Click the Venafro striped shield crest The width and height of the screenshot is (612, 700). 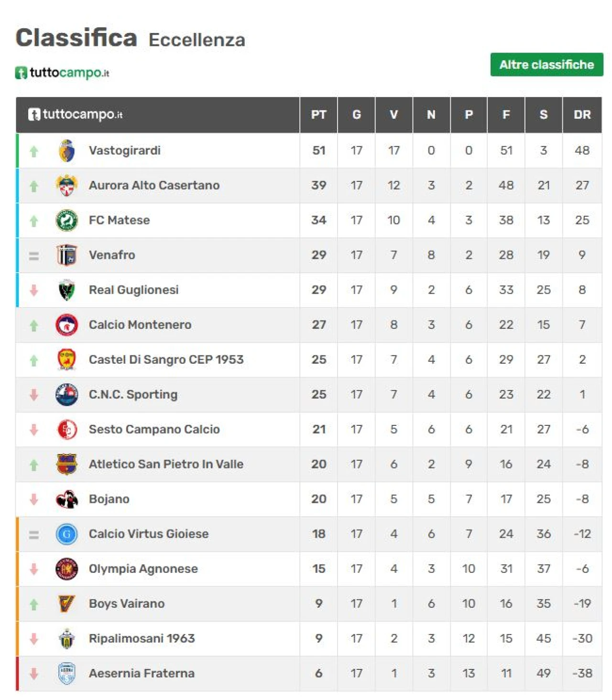point(67,255)
